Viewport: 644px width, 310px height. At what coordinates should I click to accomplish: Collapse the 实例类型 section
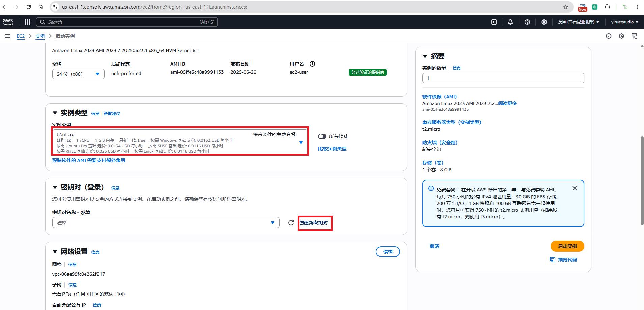point(55,113)
